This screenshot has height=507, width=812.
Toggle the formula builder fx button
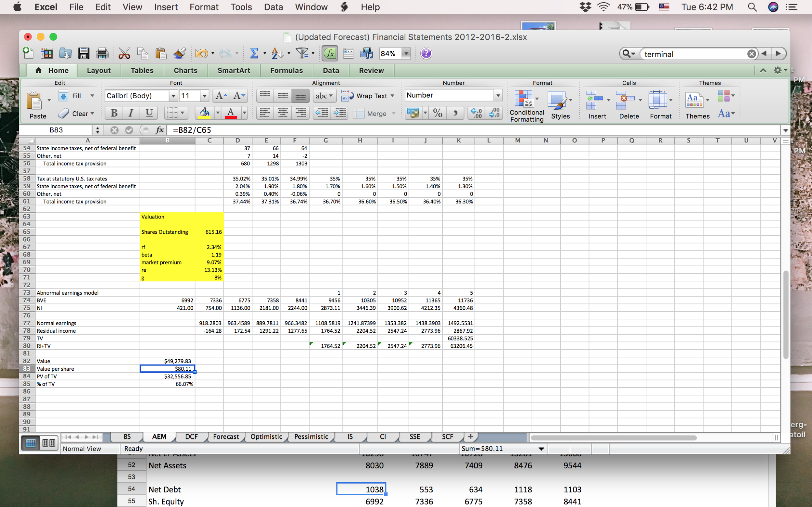point(330,53)
